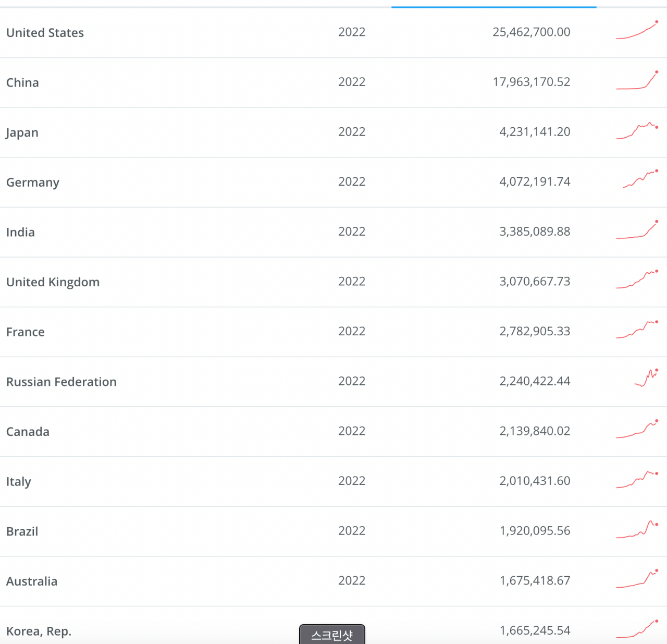Select the Canada country link

[28, 432]
